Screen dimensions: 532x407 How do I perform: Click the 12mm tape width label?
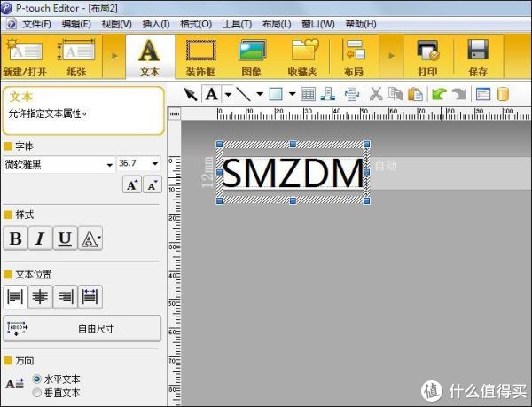(x=207, y=172)
